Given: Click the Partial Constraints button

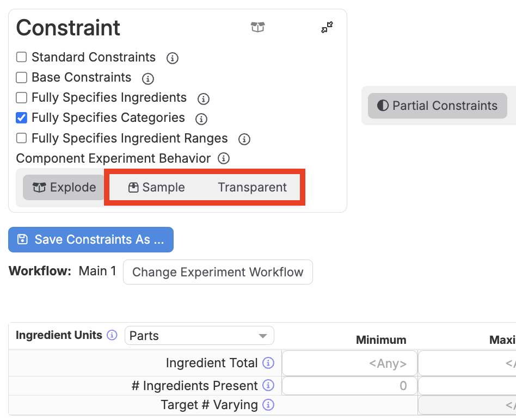Looking at the screenshot, I should (x=437, y=106).
